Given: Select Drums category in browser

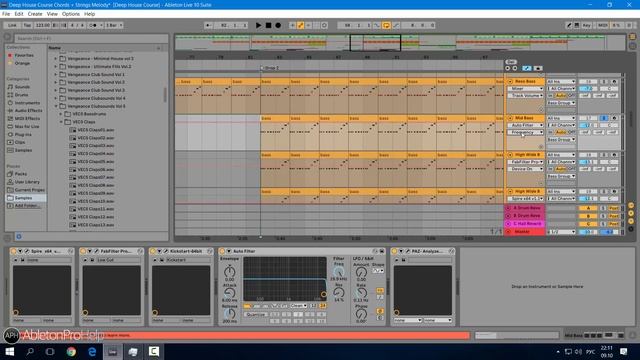Looking at the screenshot, I should point(22,95).
